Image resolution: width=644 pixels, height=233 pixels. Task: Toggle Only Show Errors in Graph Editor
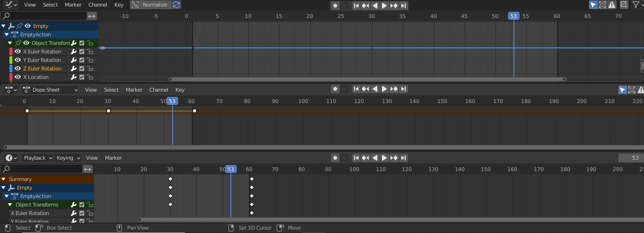click(612, 5)
